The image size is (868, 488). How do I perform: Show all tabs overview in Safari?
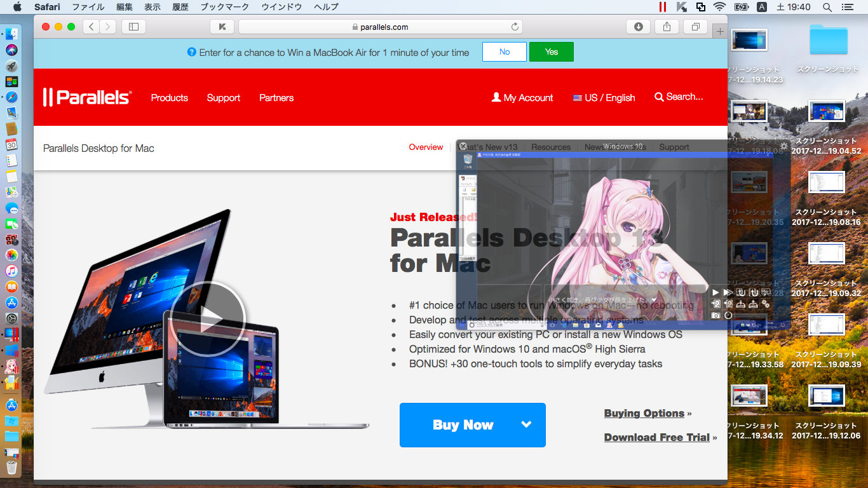click(x=695, y=27)
